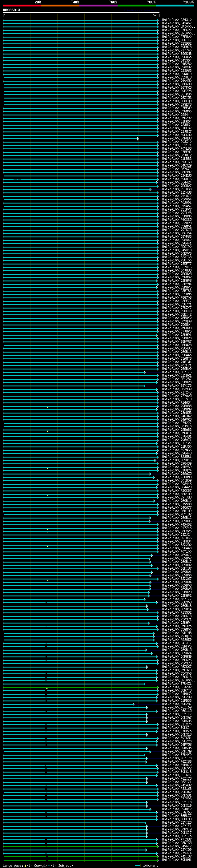Select hit label UniRef100_Q2MHN8
The image size is (197, 868).
pyautogui.click(x=177, y=477)
